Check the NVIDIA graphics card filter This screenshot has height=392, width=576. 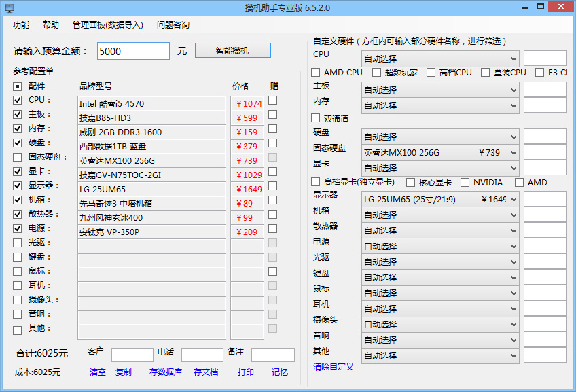(465, 182)
